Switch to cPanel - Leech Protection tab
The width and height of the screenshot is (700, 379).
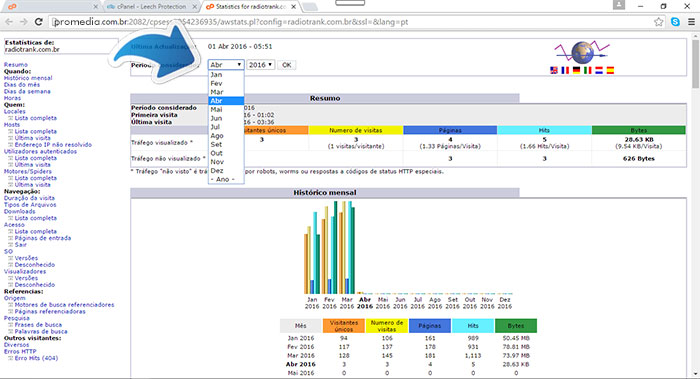pos(151,7)
